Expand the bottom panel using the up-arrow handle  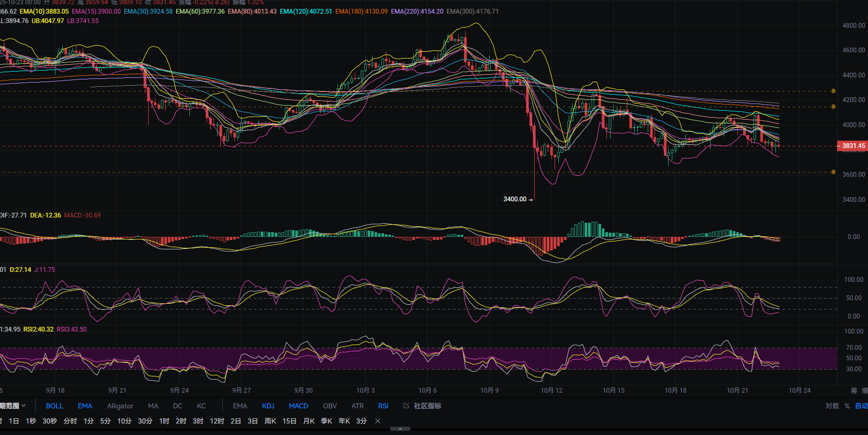click(400, 429)
